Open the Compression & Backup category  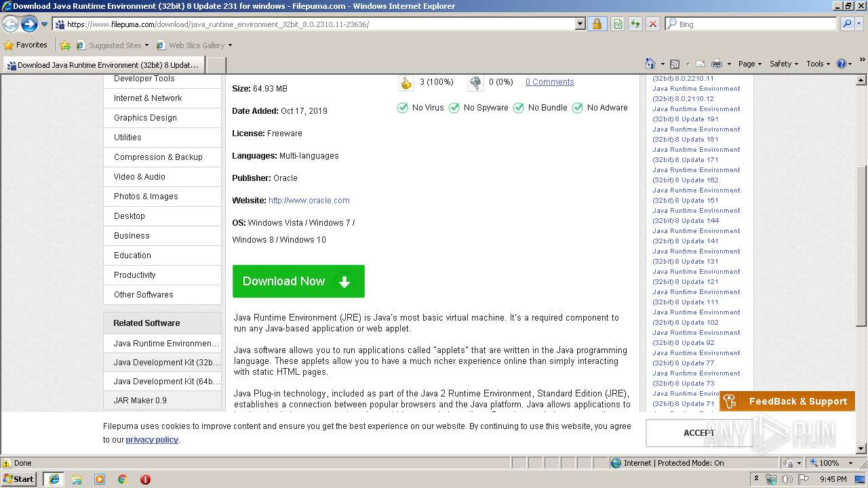(158, 157)
